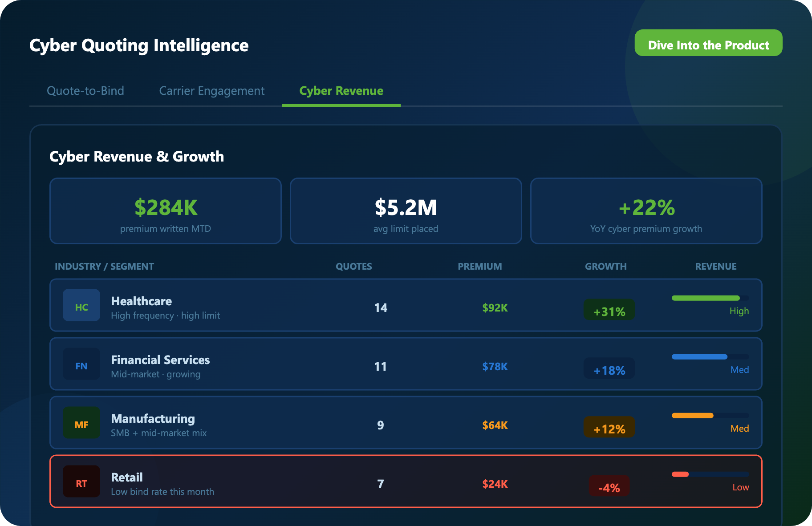The height and width of the screenshot is (526, 812).
Task: Select the Cyber Revenue tab
Action: [341, 91]
